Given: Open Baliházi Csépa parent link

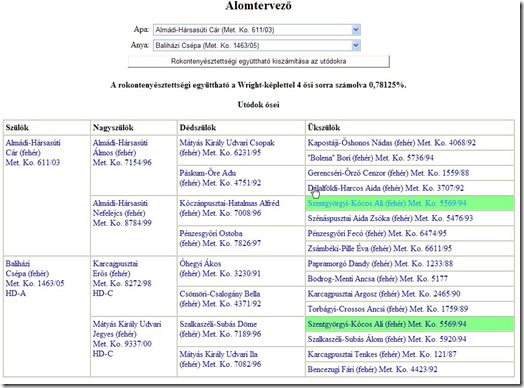Looking at the screenshot, I should [x=35, y=278].
